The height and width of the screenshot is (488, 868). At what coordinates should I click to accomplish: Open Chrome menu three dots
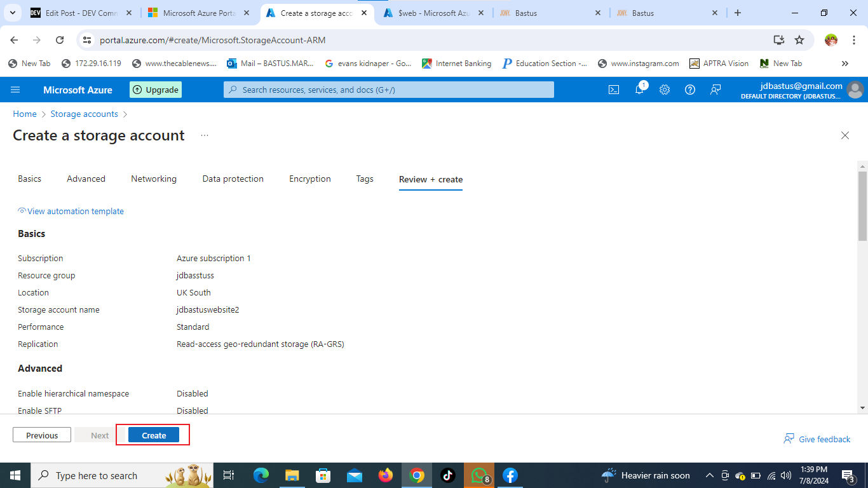[855, 40]
